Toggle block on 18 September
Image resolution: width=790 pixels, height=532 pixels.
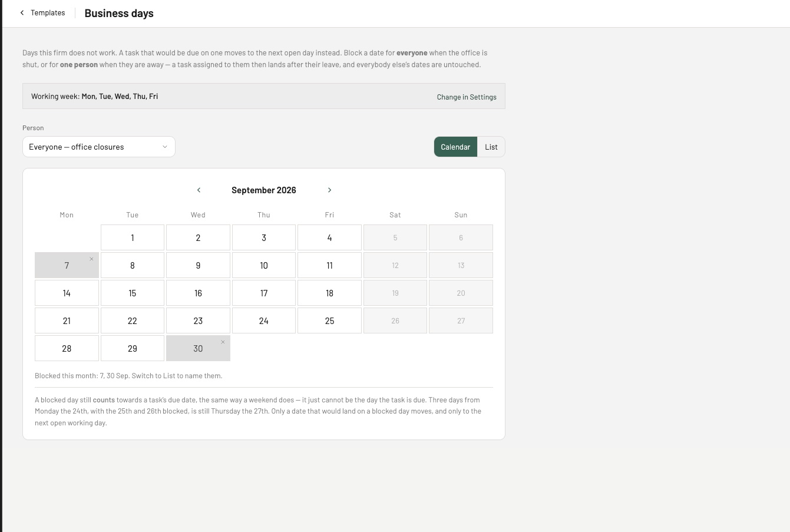click(329, 293)
